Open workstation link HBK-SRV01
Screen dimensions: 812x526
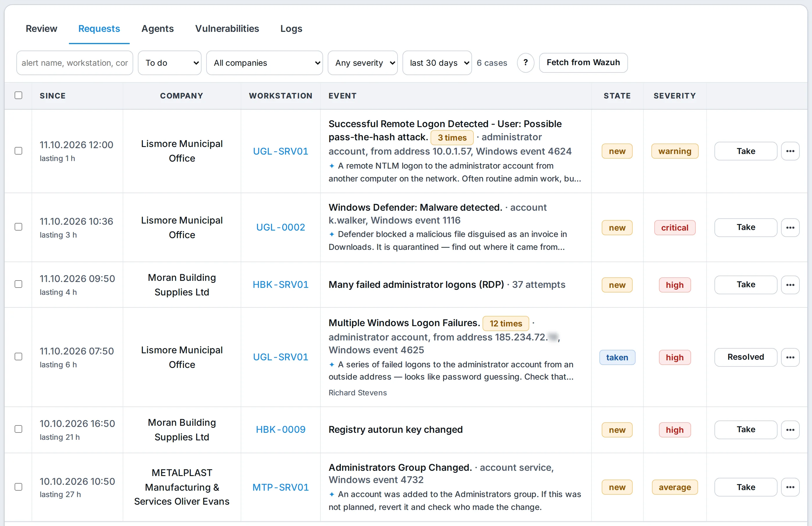280,285
